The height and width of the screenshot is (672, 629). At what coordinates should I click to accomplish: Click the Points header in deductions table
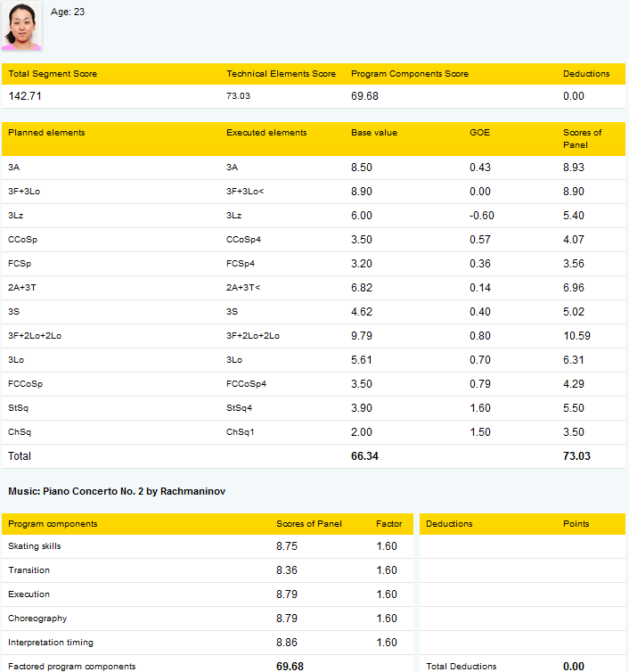(x=576, y=524)
